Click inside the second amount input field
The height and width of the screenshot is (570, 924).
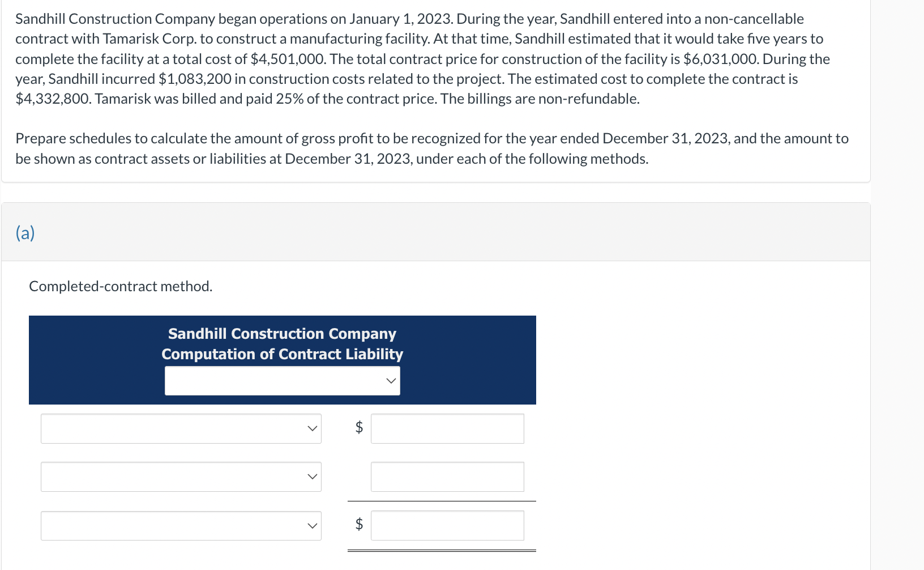click(x=447, y=477)
